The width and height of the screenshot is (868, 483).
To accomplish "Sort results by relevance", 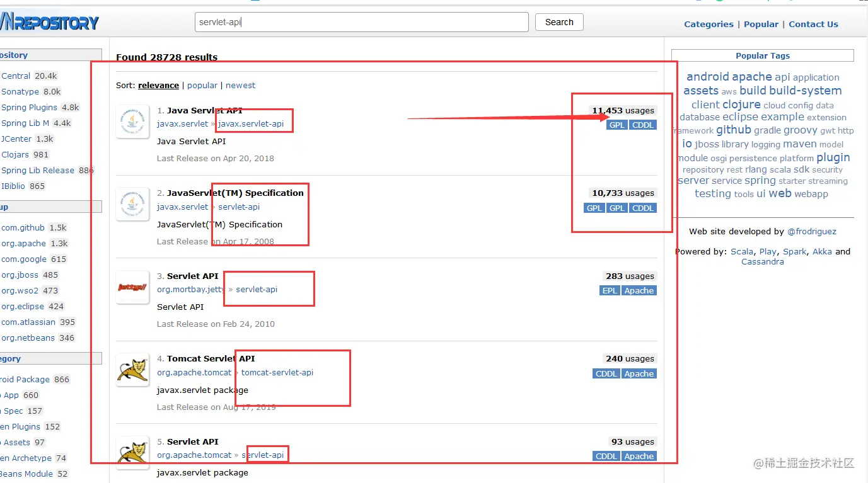I will click(159, 85).
